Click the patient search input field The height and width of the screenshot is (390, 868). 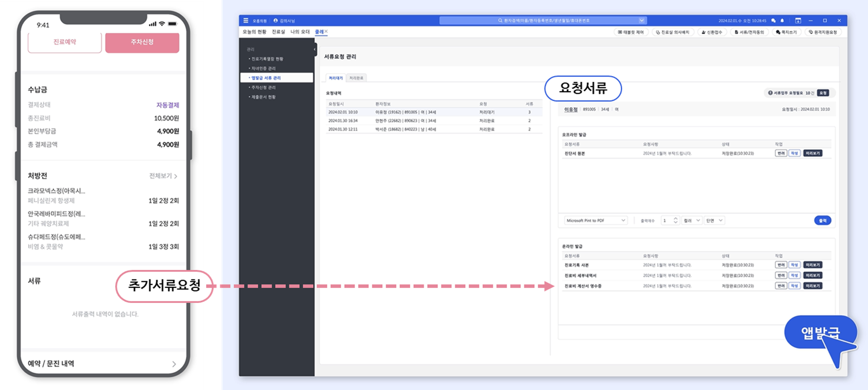[543, 20]
